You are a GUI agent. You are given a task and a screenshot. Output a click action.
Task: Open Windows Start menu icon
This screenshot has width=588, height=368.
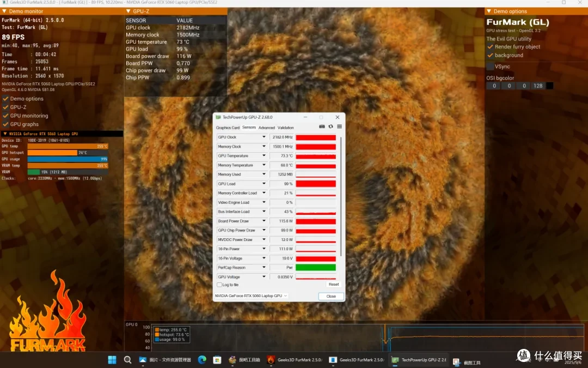click(x=112, y=360)
